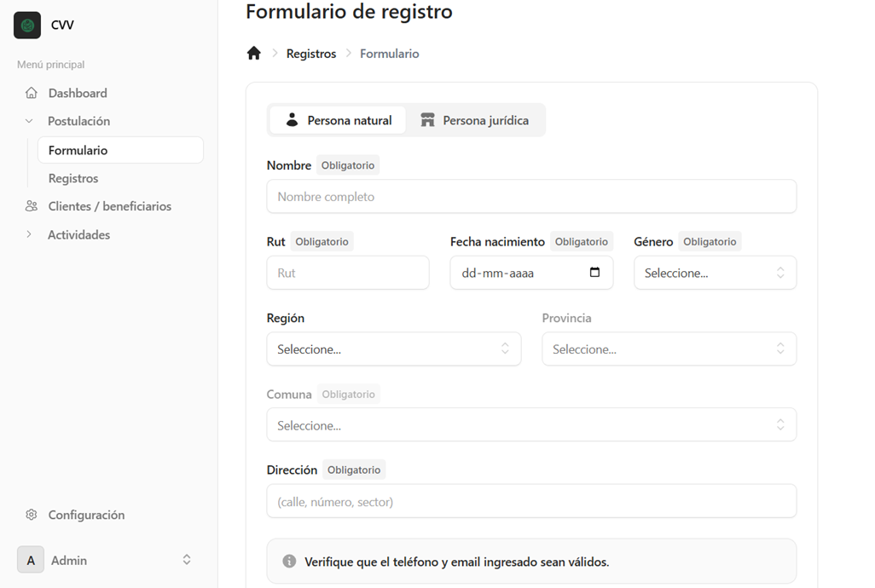Click the Clientes / beneficiarios people icon
Viewport: 875px width, 588px height.
32,206
